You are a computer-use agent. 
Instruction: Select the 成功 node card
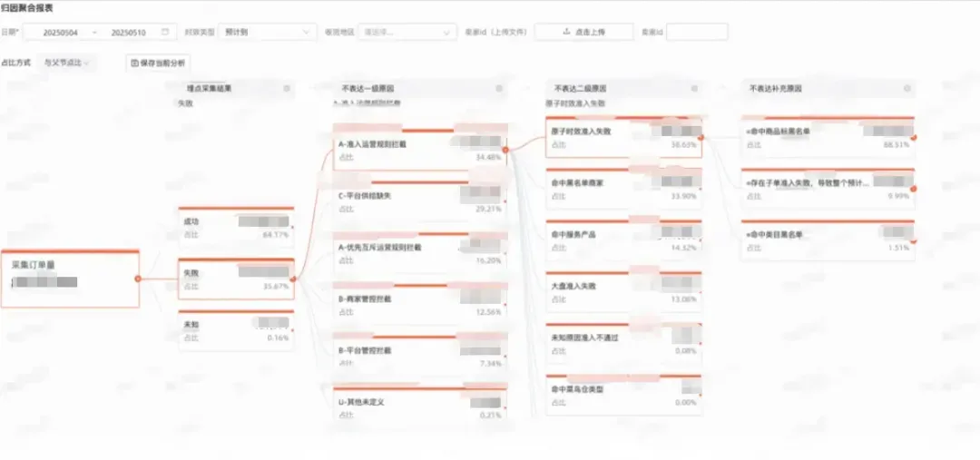pyautogui.click(x=236, y=228)
